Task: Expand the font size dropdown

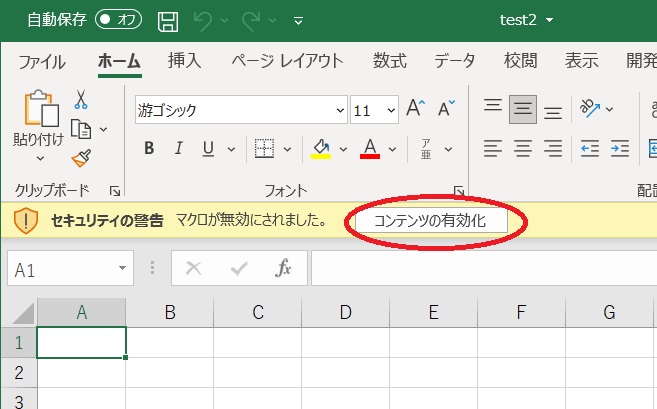Action: click(x=390, y=110)
